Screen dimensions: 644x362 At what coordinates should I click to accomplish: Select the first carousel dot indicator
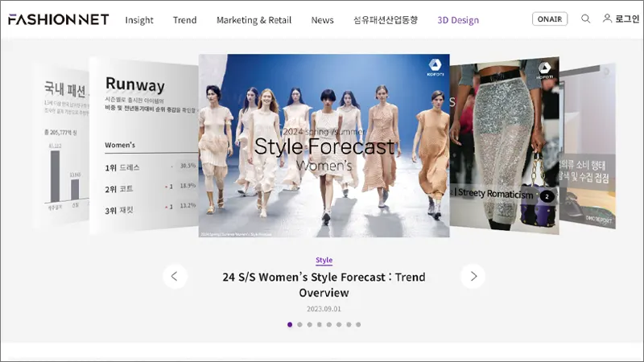(290, 325)
